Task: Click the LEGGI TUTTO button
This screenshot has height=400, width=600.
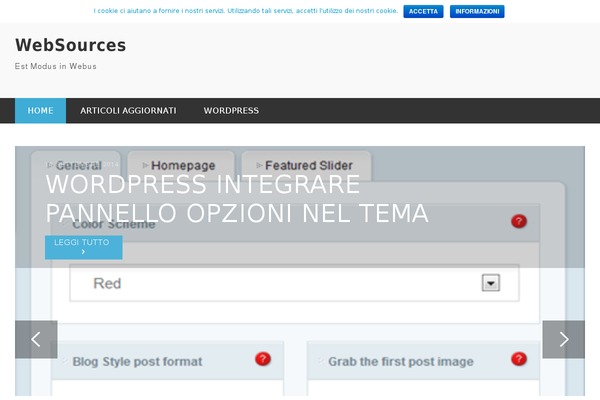Action: pyautogui.click(x=83, y=247)
